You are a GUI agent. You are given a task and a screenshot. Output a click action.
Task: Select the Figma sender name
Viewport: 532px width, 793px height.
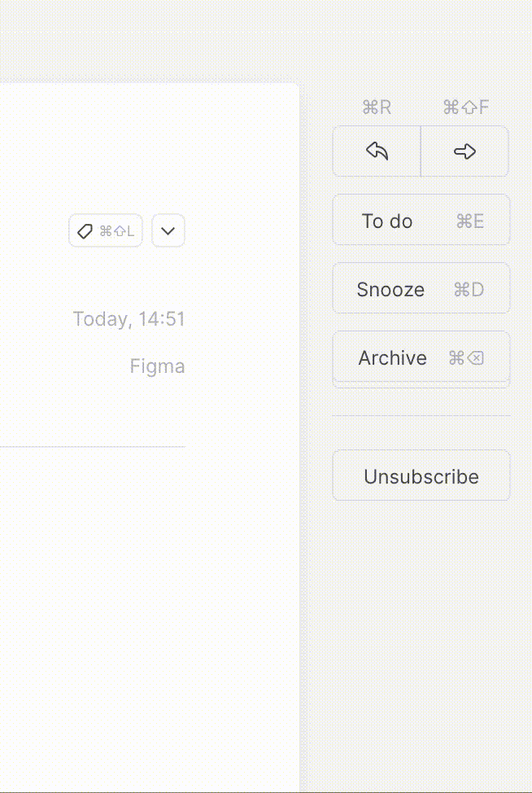click(157, 366)
